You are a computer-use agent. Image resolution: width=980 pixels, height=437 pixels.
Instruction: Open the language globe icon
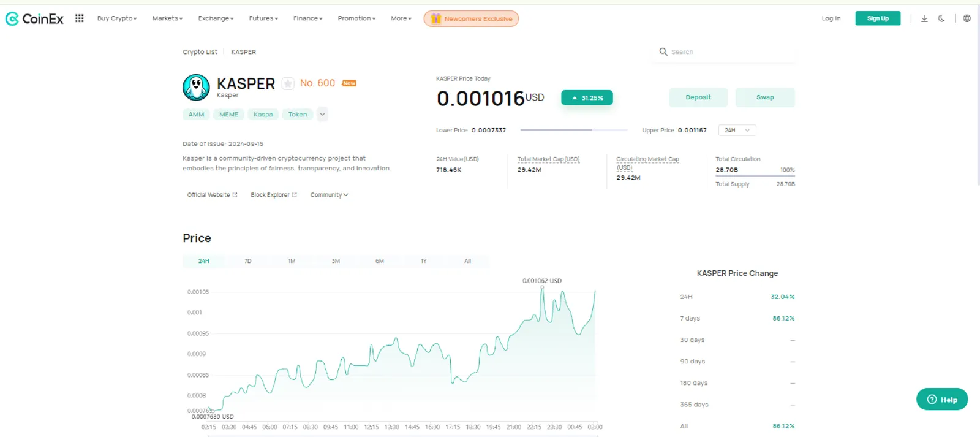coord(967,18)
